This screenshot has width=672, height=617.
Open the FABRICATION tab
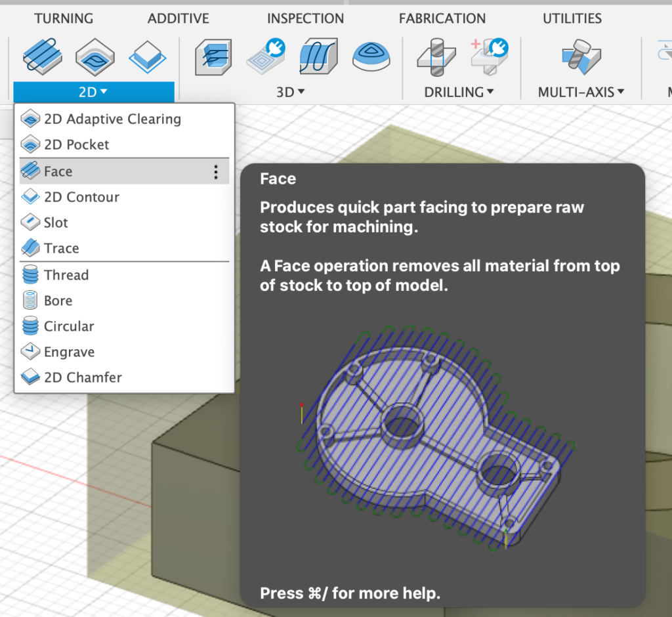(442, 18)
